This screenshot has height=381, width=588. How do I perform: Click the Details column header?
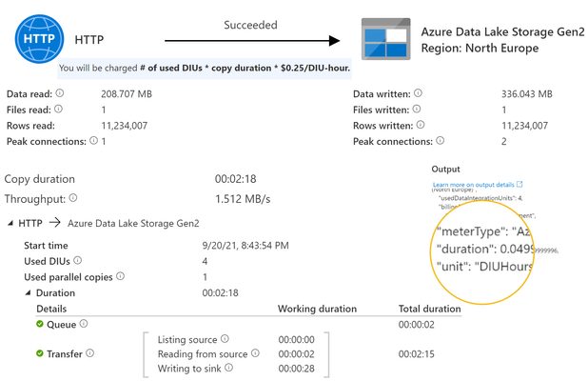(x=51, y=309)
